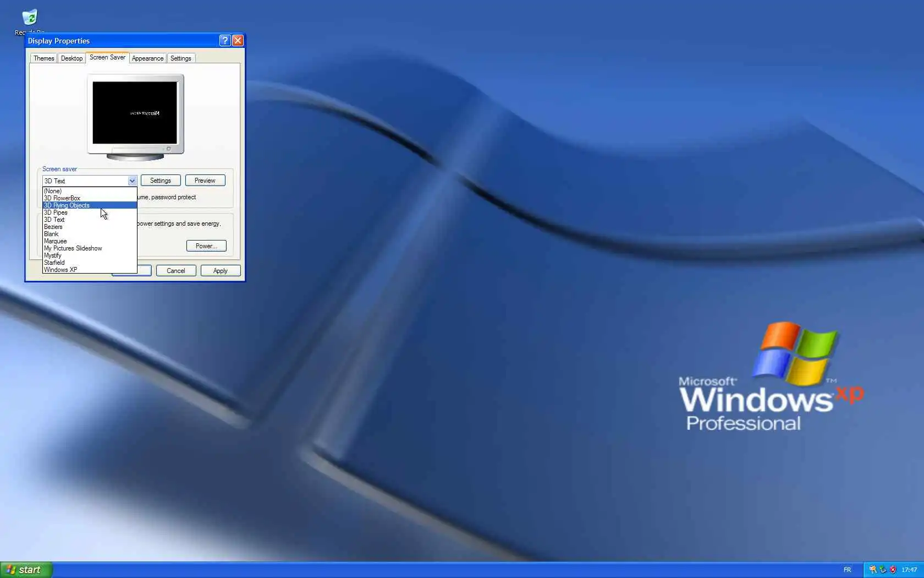Select the 3D Text list entry
Image resolution: width=924 pixels, height=578 pixels.
tap(90, 220)
